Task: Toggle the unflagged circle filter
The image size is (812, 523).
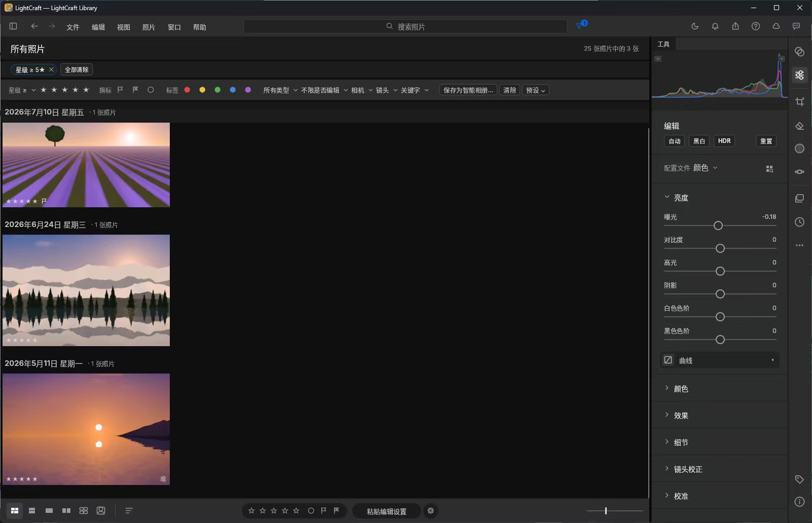Action: [151, 90]
